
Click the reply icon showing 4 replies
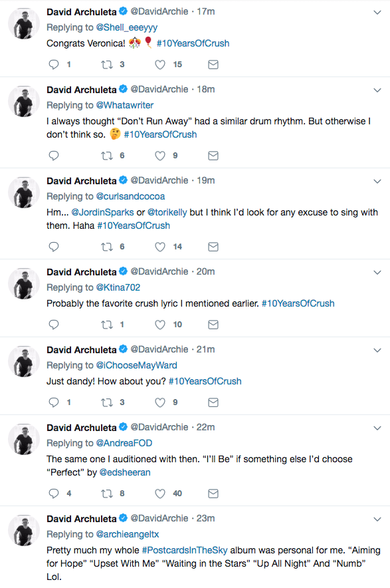pyautogui.click(x=53, y=494)
